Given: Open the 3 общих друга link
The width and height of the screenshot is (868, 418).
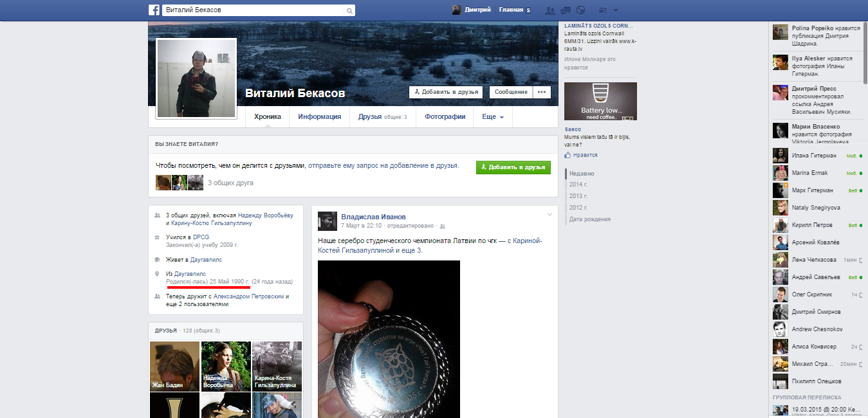Looking at the screenshot, I should coord(230,183).
